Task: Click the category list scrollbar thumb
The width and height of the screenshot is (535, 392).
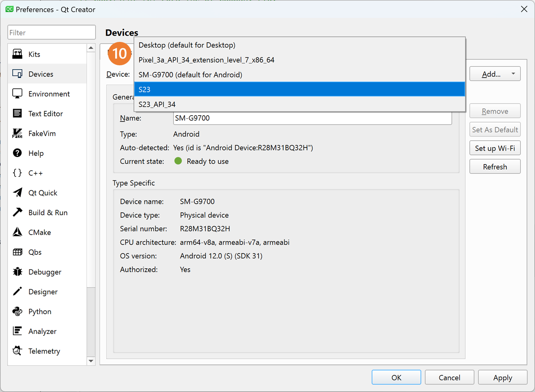Action: point(91,170)
